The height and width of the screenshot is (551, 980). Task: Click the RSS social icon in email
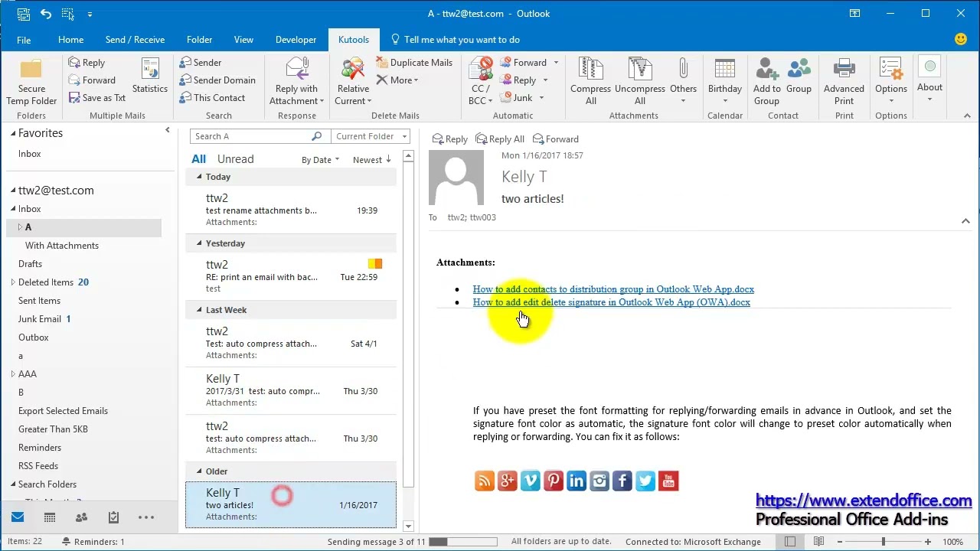pos(485,481)
